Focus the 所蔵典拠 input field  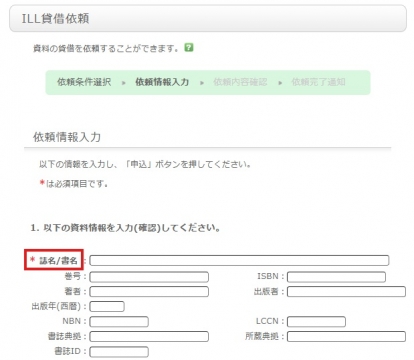tap(346, 336)
